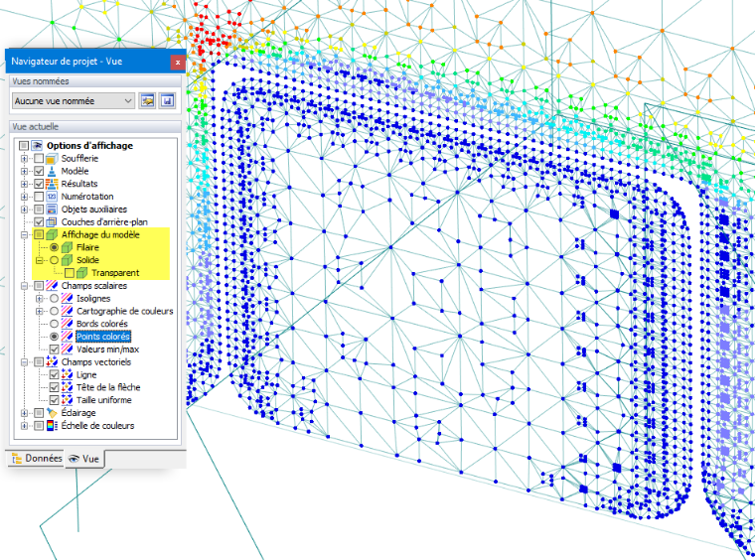Viewport: 755px width, 560px height.
Task: Expand the Objets auxiliaires node
Action: (x=24, y=210)
